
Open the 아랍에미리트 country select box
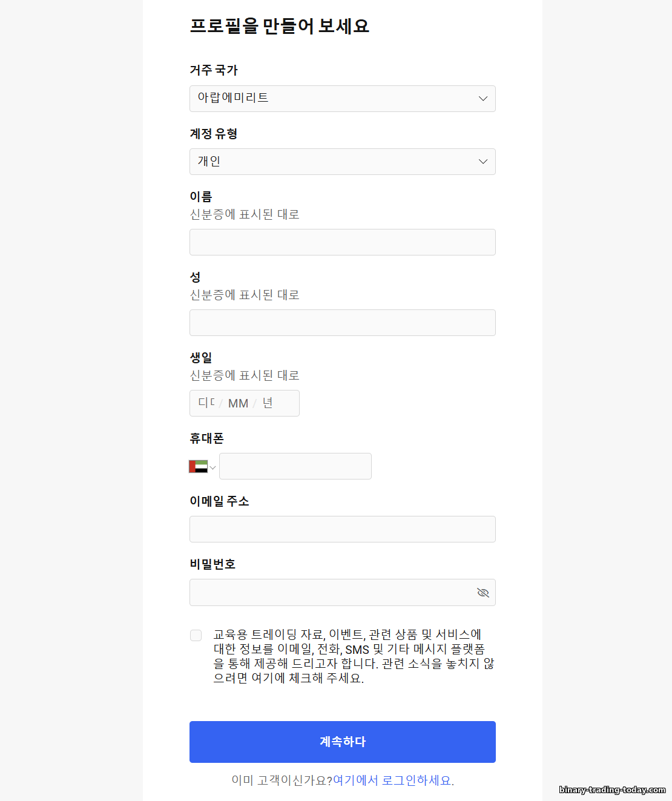(333, 99)
